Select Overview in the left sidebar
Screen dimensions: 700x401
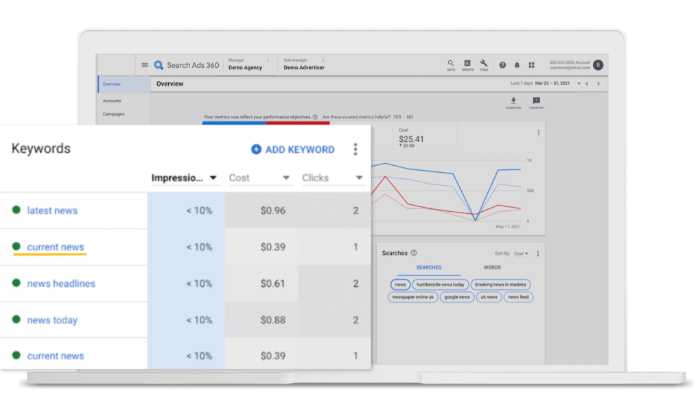click(x=124, y=84)
